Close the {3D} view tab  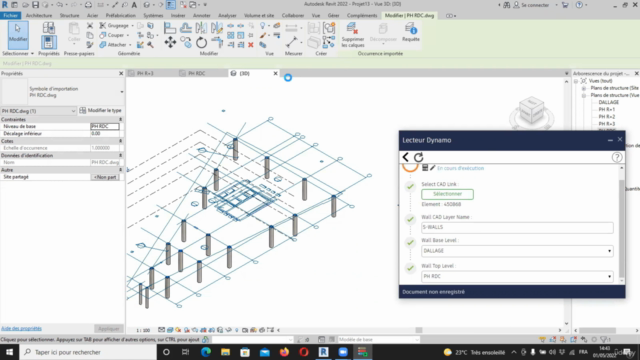275,73
